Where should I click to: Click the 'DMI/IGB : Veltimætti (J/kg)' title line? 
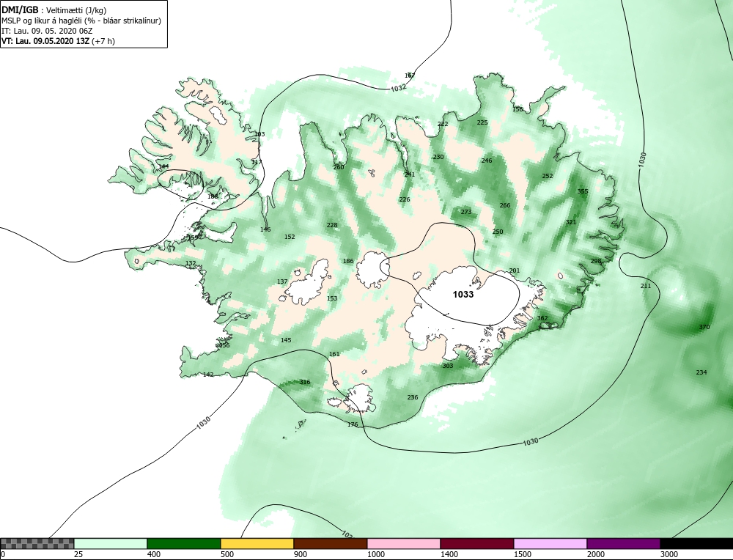(54, 11)
